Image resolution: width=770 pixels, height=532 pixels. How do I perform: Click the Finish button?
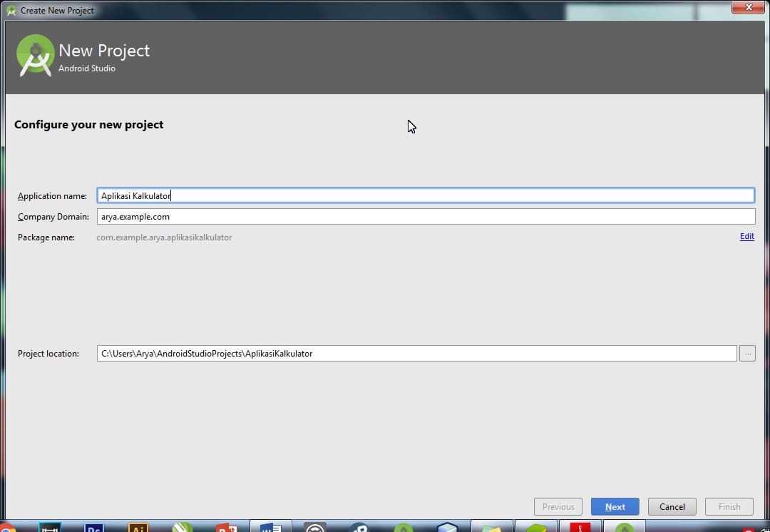pyautogui.click(x=729, y=506)
